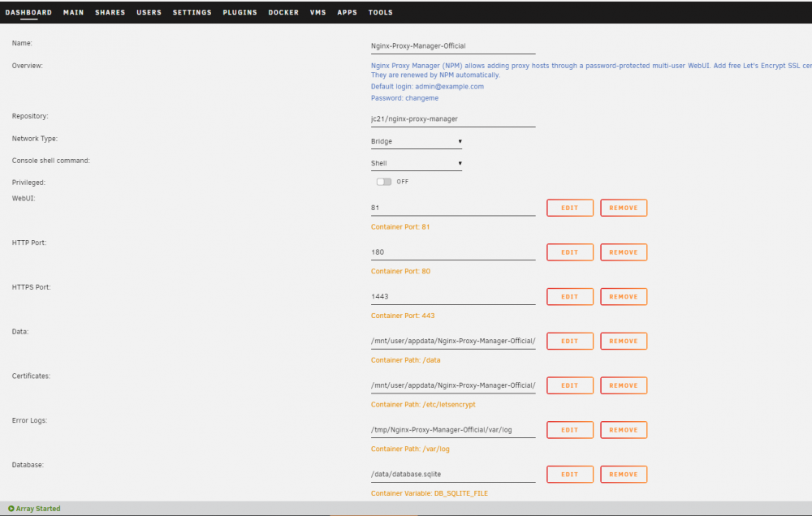
Task: Open the Network Type Bridge dropdown
Action: 417,141
